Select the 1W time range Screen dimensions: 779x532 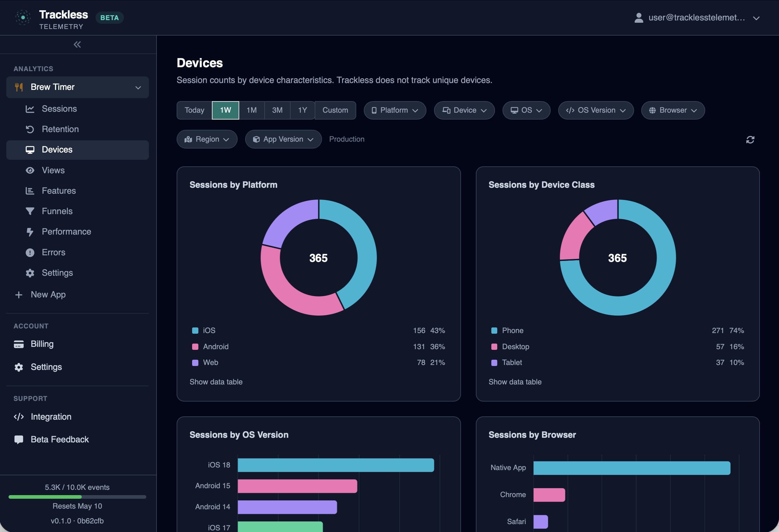click(226, 110)
